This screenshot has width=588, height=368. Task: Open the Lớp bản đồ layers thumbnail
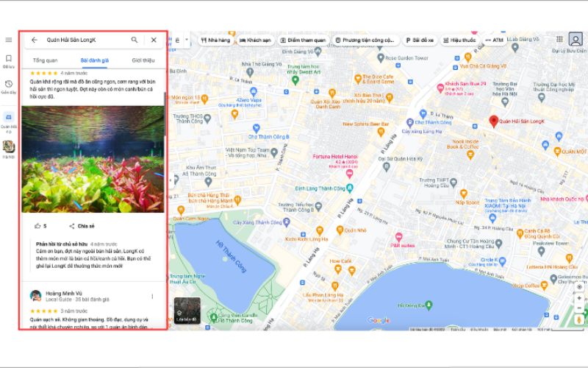pyautogui.click(x=187, y=311)
